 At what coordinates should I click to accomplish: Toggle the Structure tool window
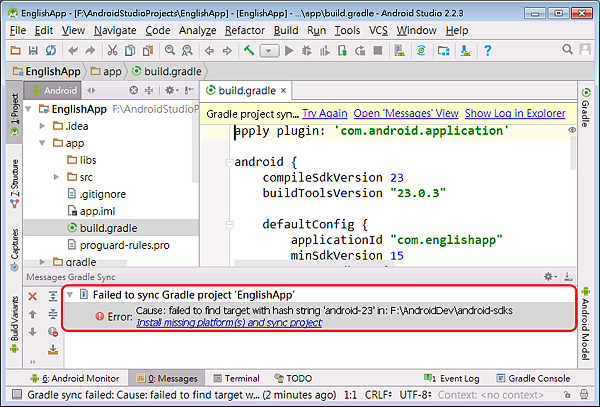tap(14, 183)
